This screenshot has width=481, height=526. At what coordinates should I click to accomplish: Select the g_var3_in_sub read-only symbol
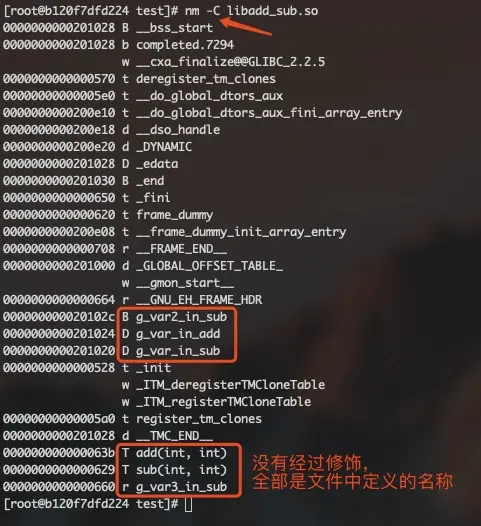click(181, 487)
